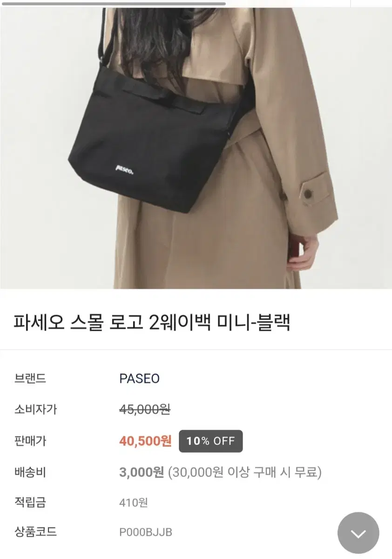Click the 40,500원 sale price

click(146, 441)
